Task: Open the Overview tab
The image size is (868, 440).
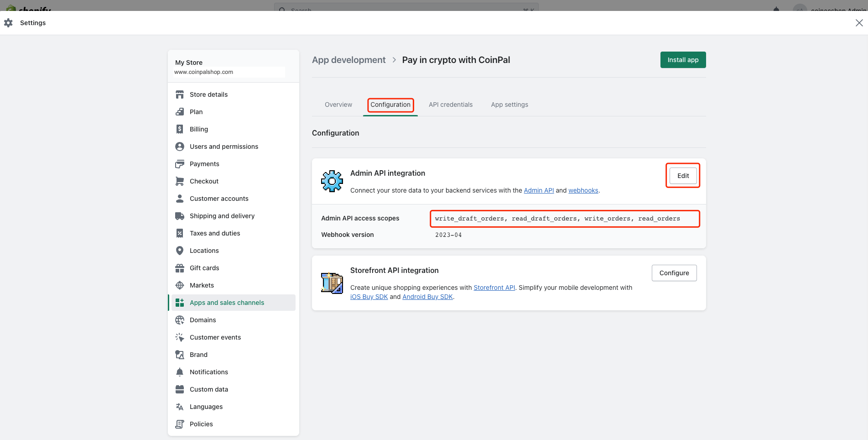Action: click(338, 105)
